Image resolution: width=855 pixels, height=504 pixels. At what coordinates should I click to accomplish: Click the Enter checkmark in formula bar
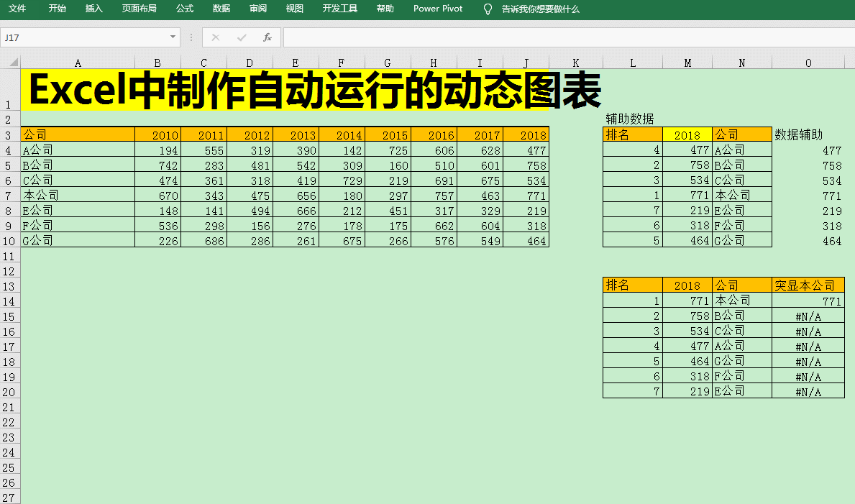pos(242,37)
